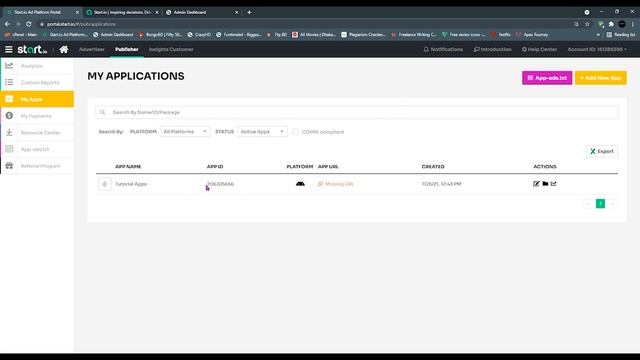Expand the Account ID dropdown
The height and width of the screenshot is (360, 640).
click(597, 49)
